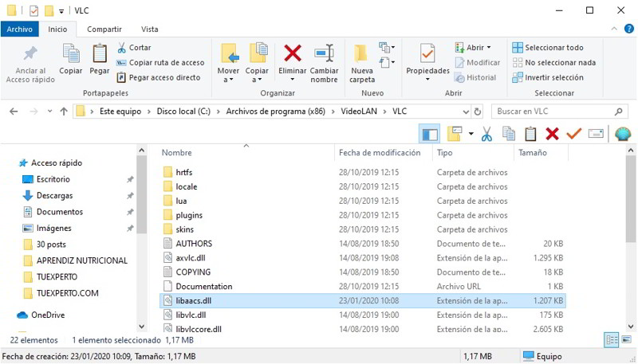Select the libaacs.dll file
The width and height of the screenshot is (638, 364).
click(363, 300)
